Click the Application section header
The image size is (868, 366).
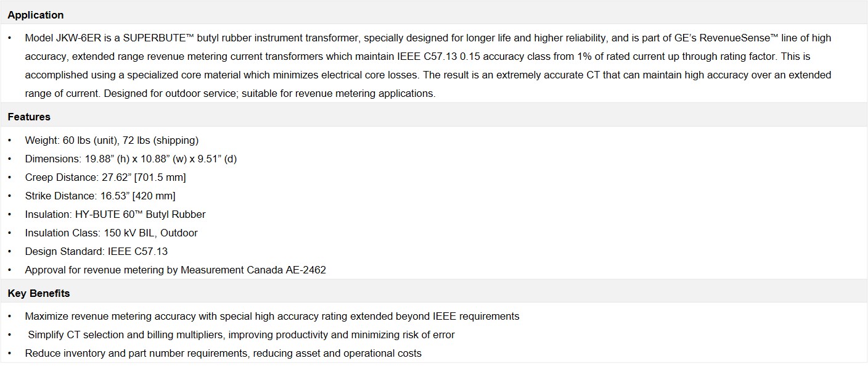point(36,15)
